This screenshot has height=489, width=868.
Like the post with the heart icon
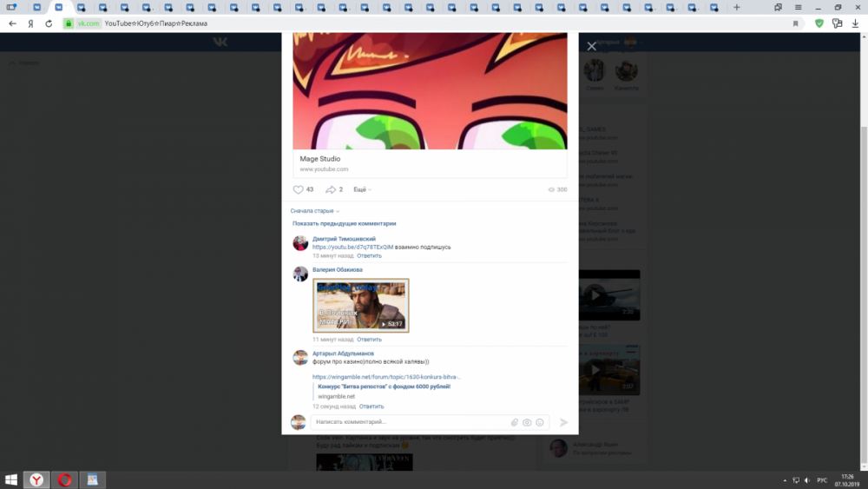click(x=298, y=189)
